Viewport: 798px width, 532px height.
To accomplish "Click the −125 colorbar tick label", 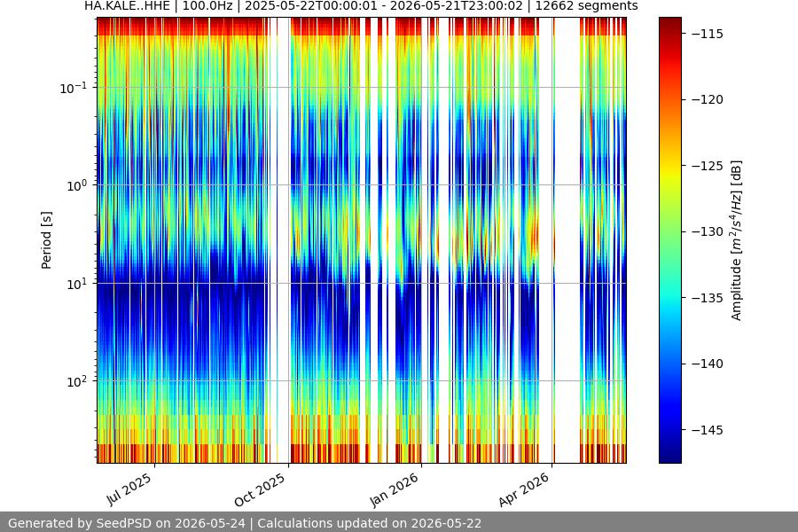I will tap(708, 166).
